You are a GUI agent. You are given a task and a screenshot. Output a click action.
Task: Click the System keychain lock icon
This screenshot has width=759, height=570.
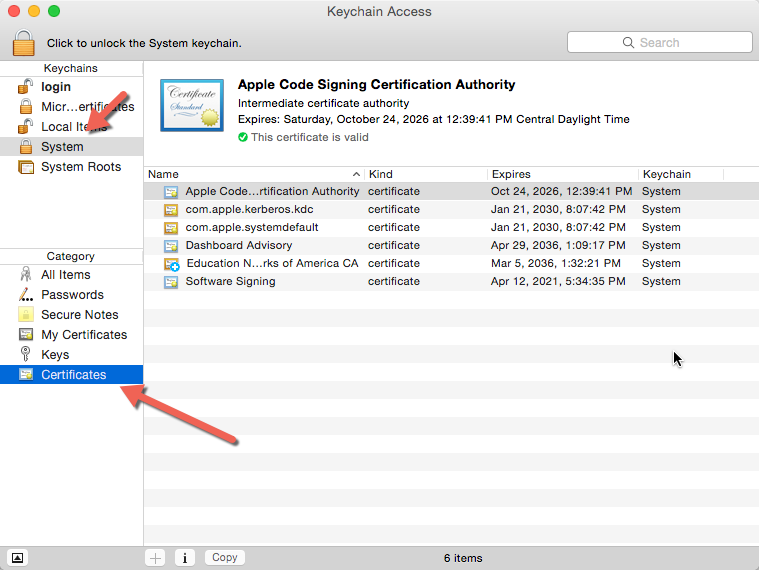(x=26, y=146)
